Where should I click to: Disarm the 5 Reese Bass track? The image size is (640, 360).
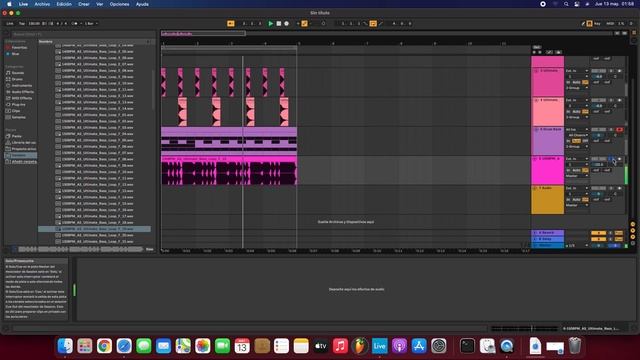[x=620, y=129]
